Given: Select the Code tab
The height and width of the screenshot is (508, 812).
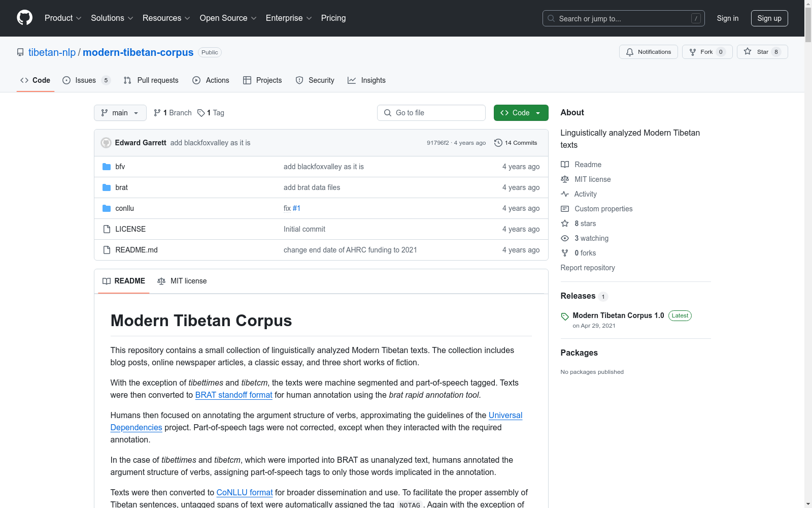Looking at the screenshot, I should (35, 80).
